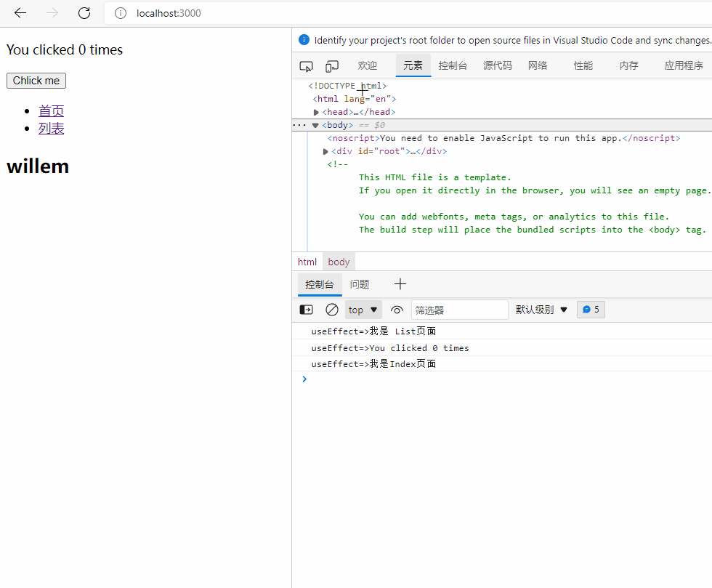712x588 pixels.
Task: Click the 筛选器 filter input field
Action: click(459, 310)
